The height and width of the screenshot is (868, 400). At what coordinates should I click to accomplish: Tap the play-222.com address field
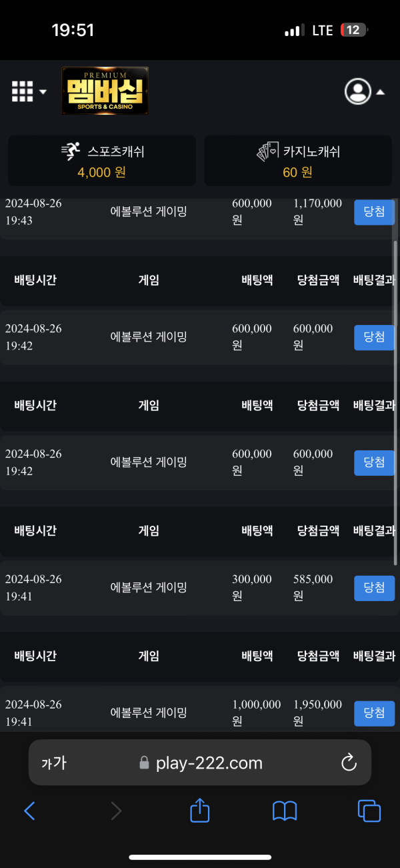coord(200,763)
